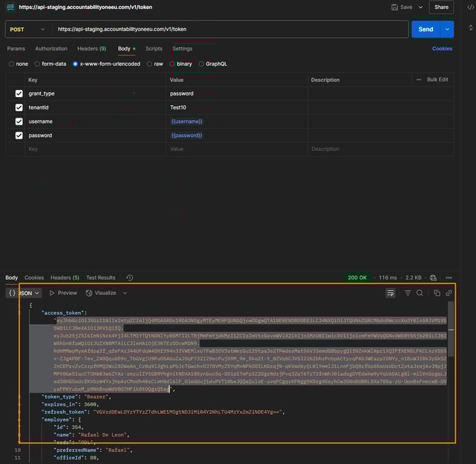The image size is (476, 464).
Task: Uncheck the username row checkbox
Action: tap(19, 122)
